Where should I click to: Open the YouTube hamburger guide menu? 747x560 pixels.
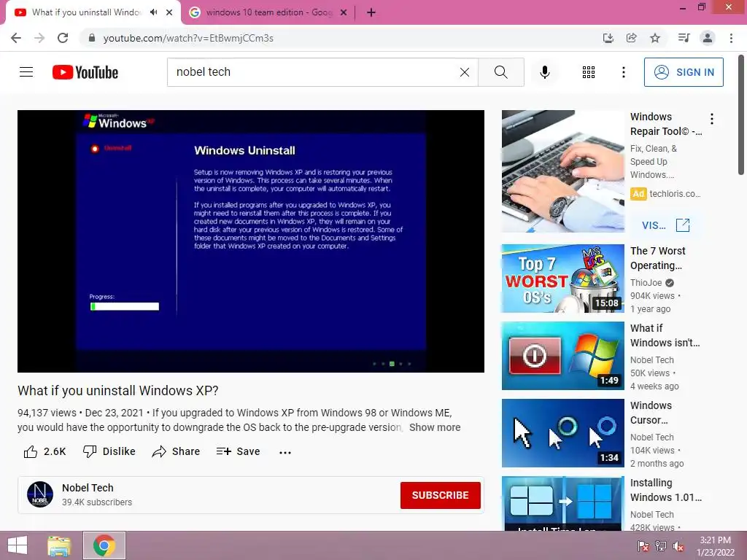26,72
